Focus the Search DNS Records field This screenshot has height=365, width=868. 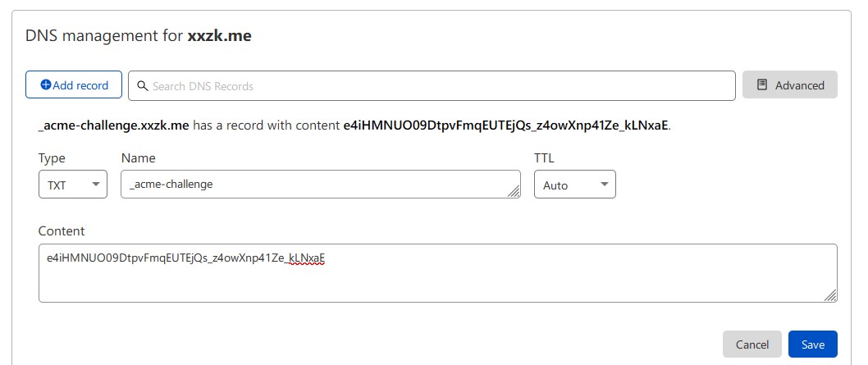pos(432,86)
